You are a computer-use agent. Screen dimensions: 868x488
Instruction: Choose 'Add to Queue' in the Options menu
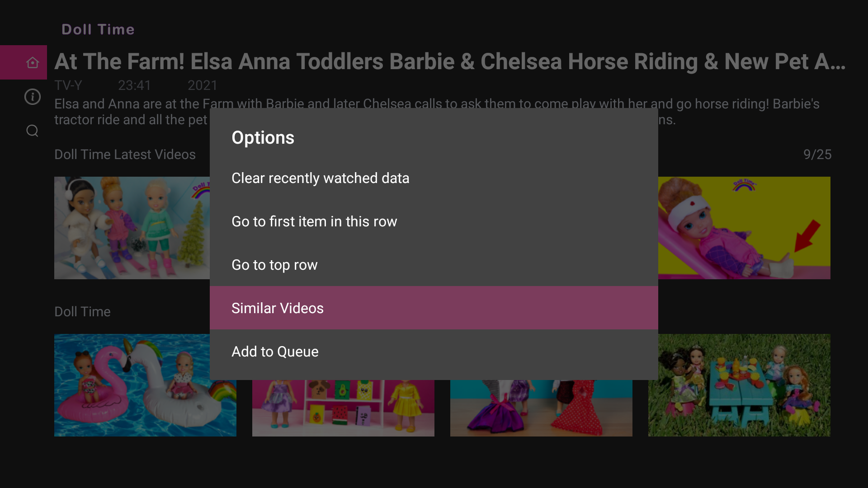coord(275,351)
